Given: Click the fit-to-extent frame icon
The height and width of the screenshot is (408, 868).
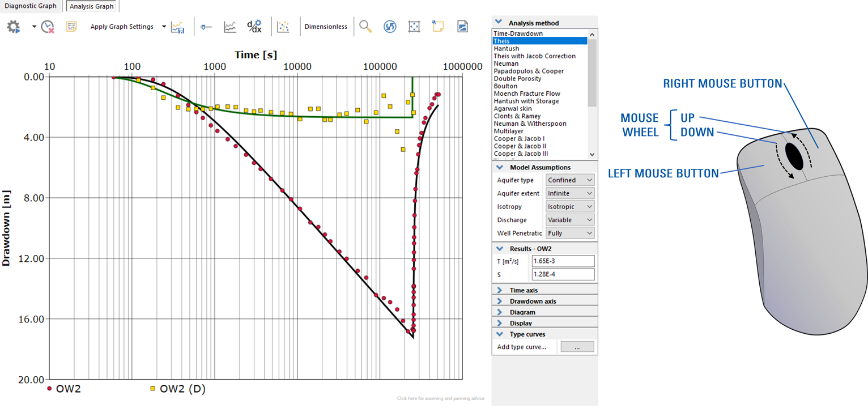Looking at the screenshot, I should [414, 27].
